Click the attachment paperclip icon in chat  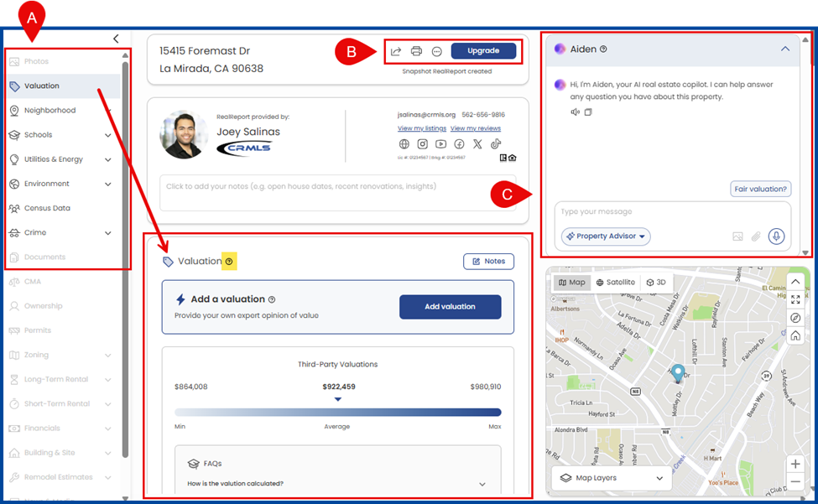click(x=756, y=236)
